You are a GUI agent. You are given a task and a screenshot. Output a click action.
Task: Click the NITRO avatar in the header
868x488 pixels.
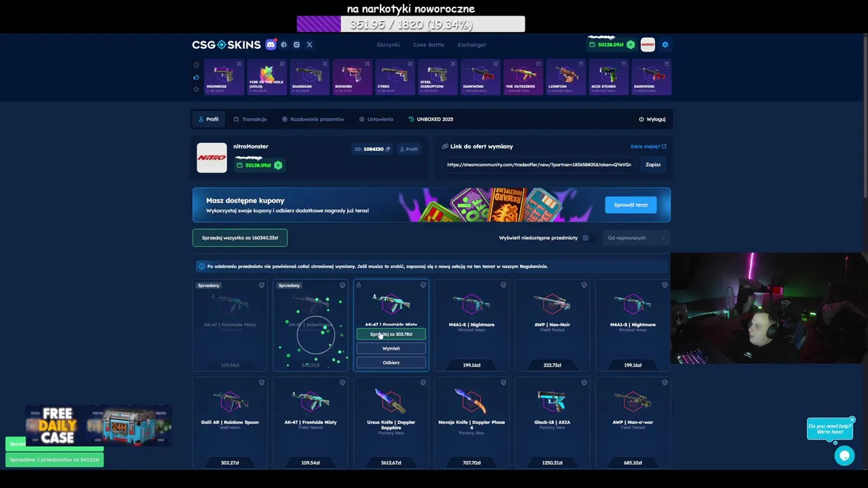648,45
